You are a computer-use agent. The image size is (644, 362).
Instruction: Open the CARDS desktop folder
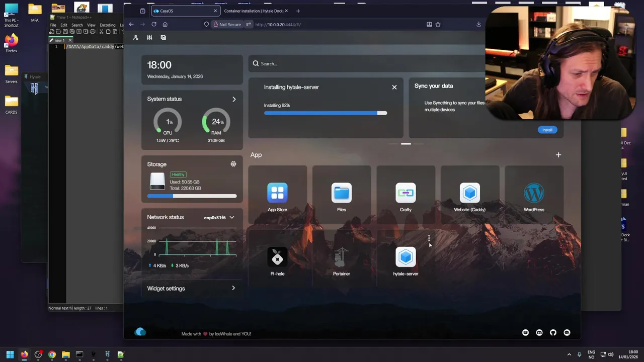11,105
